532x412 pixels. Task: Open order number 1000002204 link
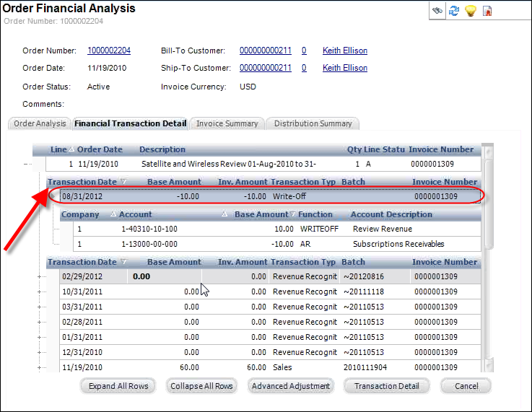[x=109, y=51]
